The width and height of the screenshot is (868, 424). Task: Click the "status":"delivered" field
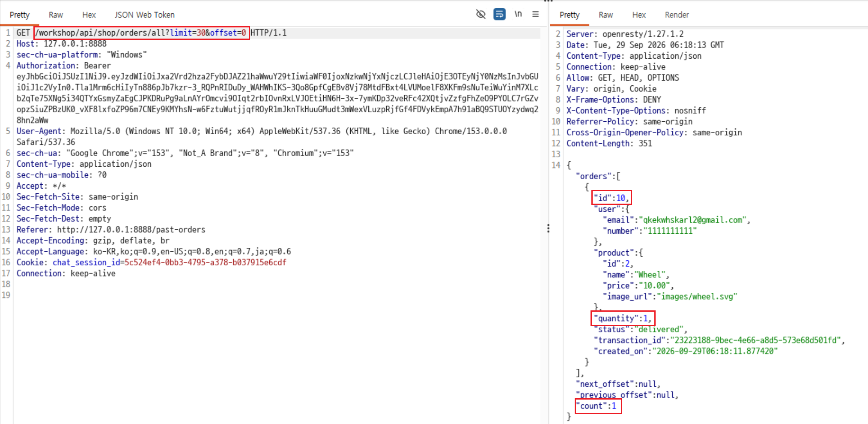click(x=638, y=329)
